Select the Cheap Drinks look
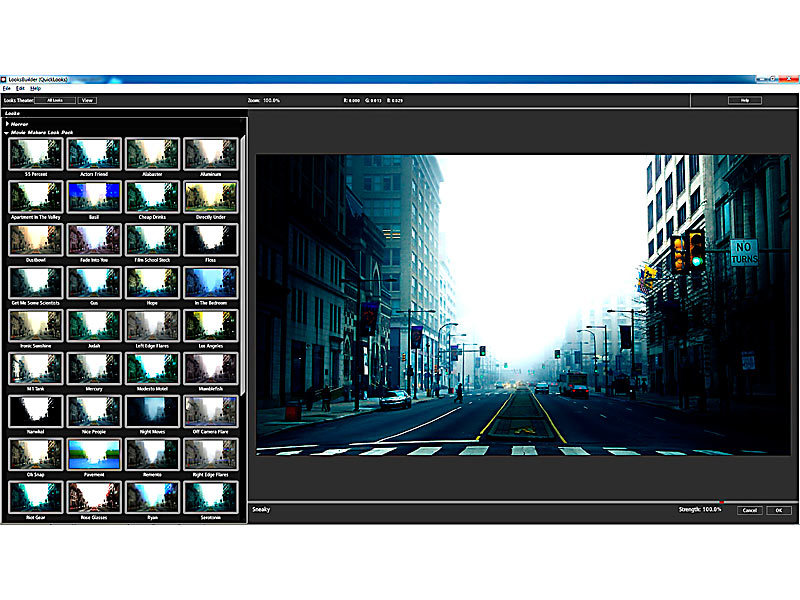The image size is (800, 600). coord(152,197)
